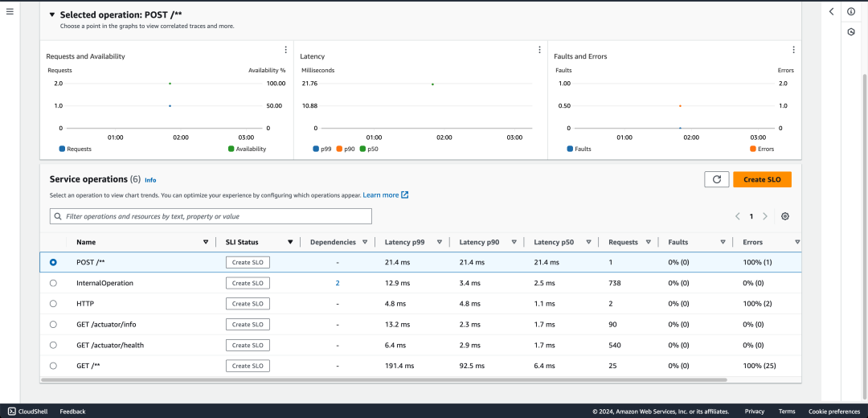The width and height of the screenshot is (868, 418).
Task: Click the 738 requests cell
Action: tap(615, 283)
